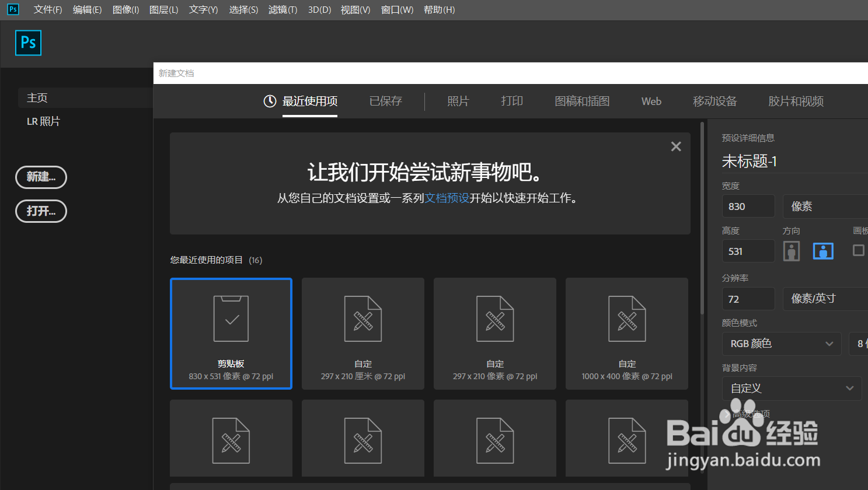Screen dimensions: 868x490
Task: Open the RGB 颜色 color mode dropdown
Action: pos(782,344)
